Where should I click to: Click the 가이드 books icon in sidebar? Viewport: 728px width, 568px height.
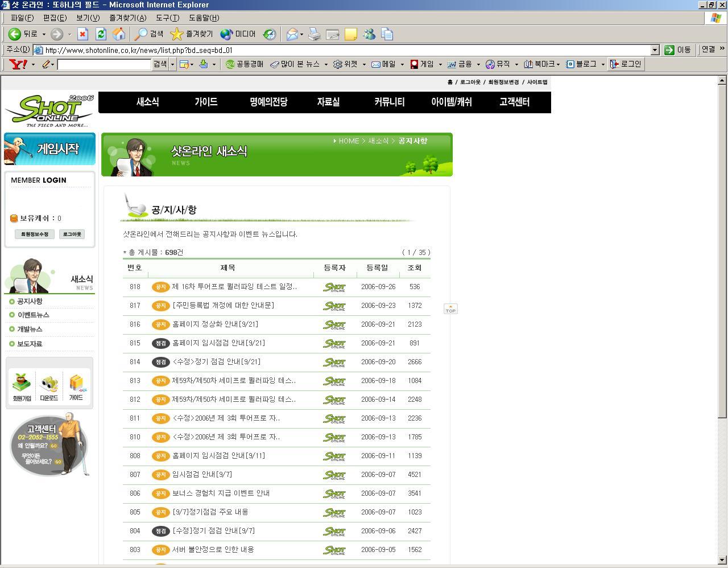(x=76, y=387)
